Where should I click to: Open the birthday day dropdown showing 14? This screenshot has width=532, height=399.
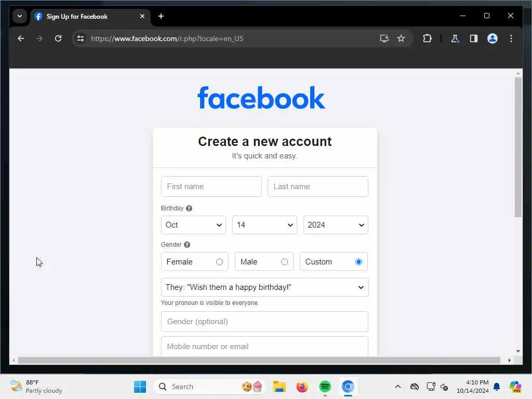coord(264,225)
